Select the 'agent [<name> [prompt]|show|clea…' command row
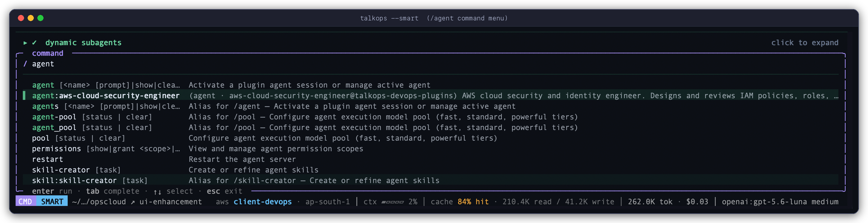Viewport: 868px width, 223px height. pos(431,85)
